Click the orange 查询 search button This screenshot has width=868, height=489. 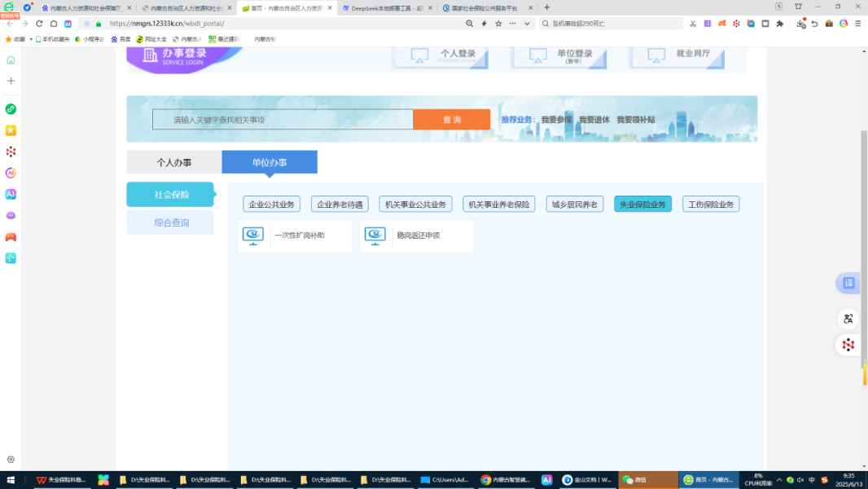coord(451,120)
